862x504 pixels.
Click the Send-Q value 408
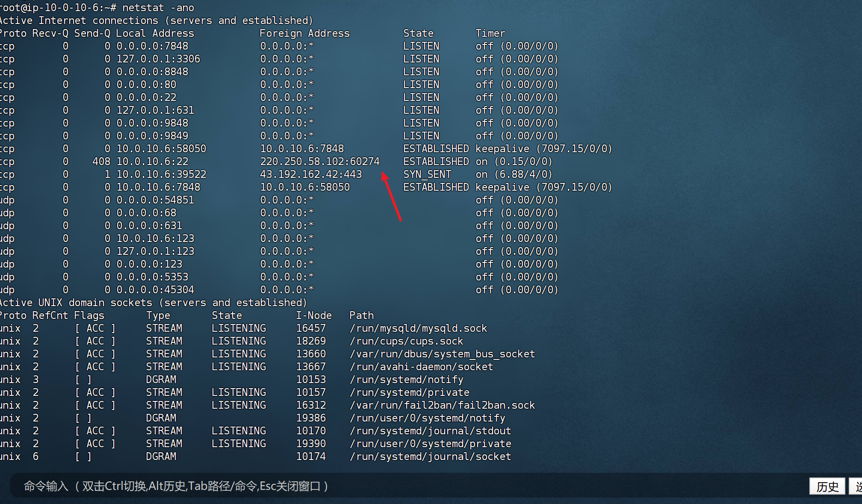pos(101,162)
